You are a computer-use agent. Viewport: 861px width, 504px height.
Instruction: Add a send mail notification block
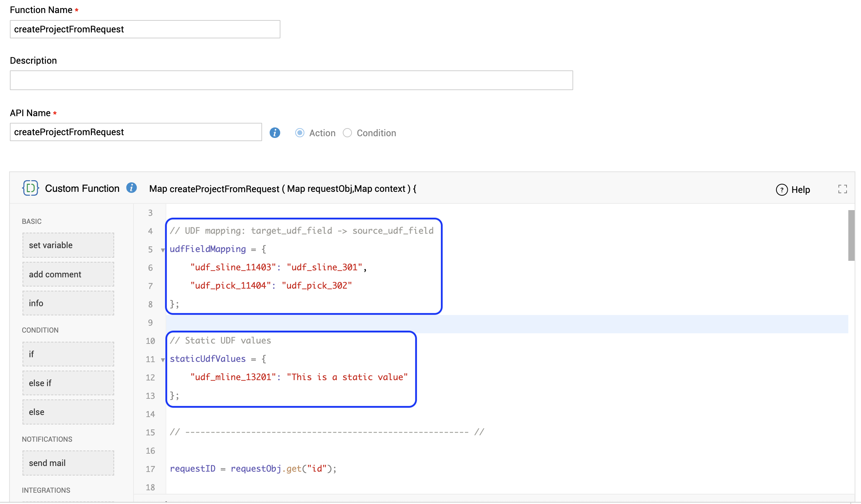point(68,463)
